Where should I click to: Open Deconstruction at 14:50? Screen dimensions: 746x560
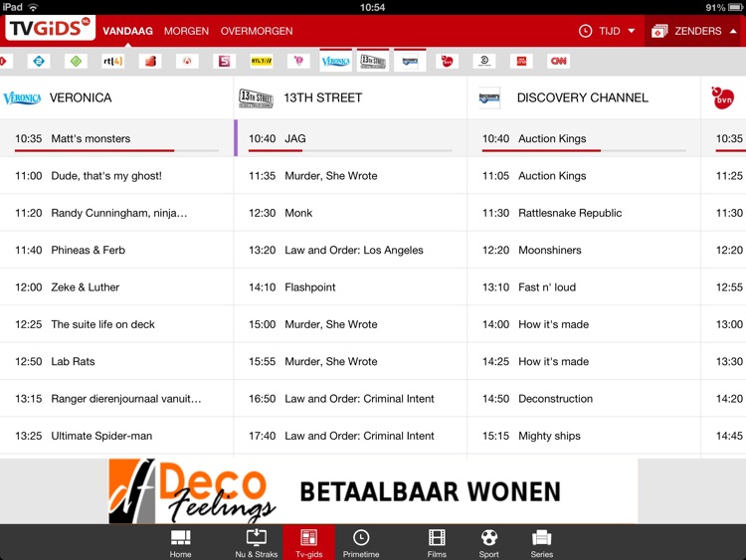(584, 398)
